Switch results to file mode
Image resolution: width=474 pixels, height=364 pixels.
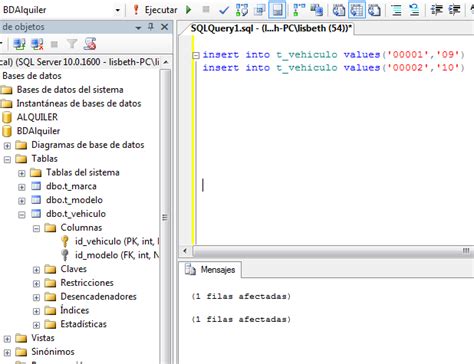pyautogui.click(x=374, y=10)
